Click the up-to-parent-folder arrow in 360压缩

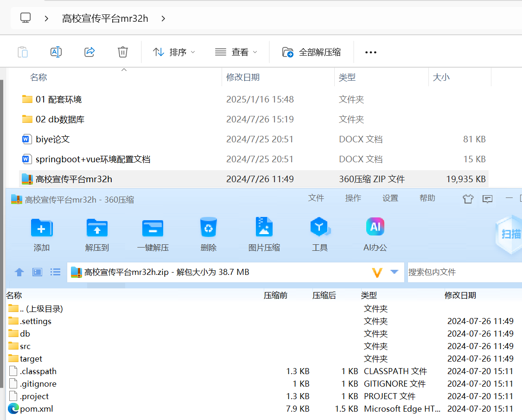[19, 272]
